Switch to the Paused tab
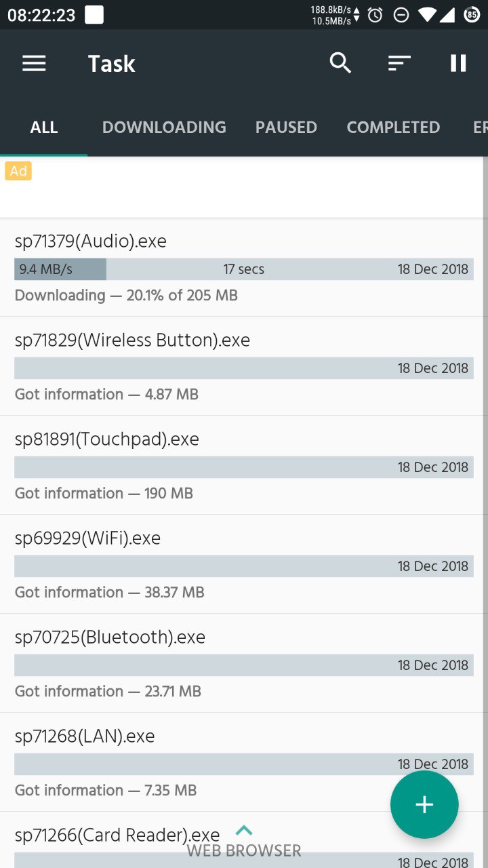The height and width of the screenshot is (868, 488). coord(286,127)
